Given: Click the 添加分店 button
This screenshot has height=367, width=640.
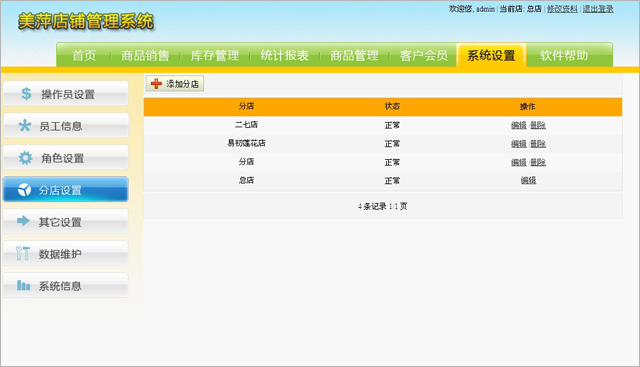Looking at the screenshot, I should [x=175, y=84].
